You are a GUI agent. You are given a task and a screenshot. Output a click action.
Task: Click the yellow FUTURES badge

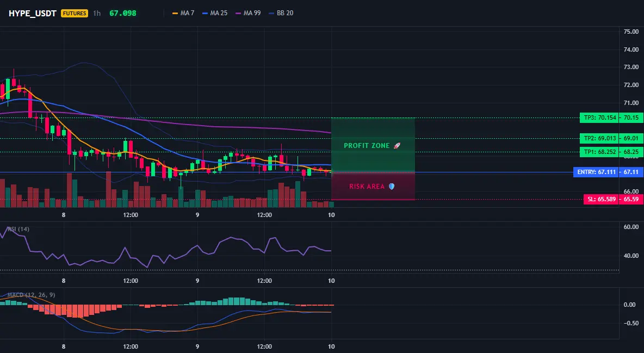tap(75, 13)
